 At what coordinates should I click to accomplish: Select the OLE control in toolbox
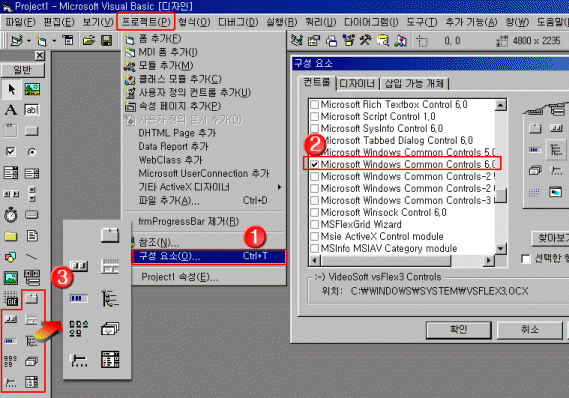point(11,299)
